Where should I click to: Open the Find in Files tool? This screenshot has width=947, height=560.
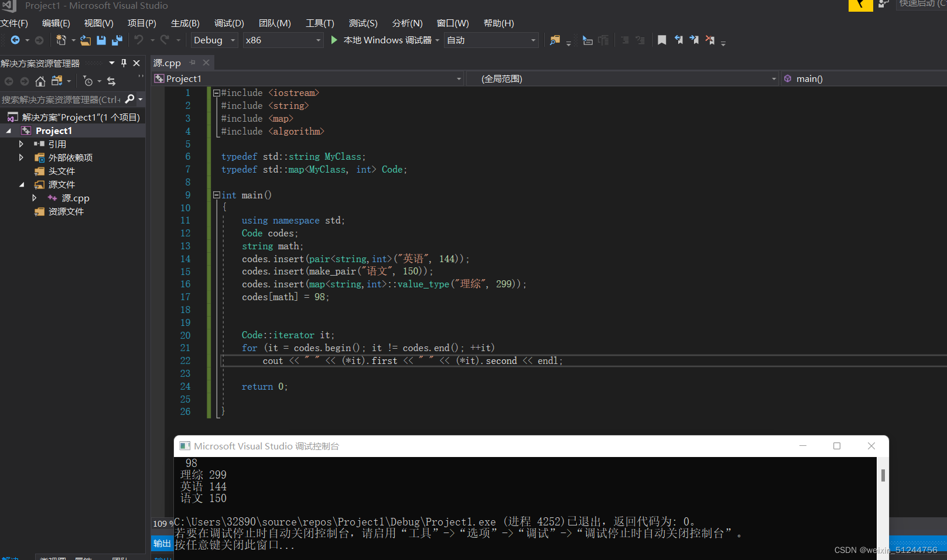(x=554, y=40)
